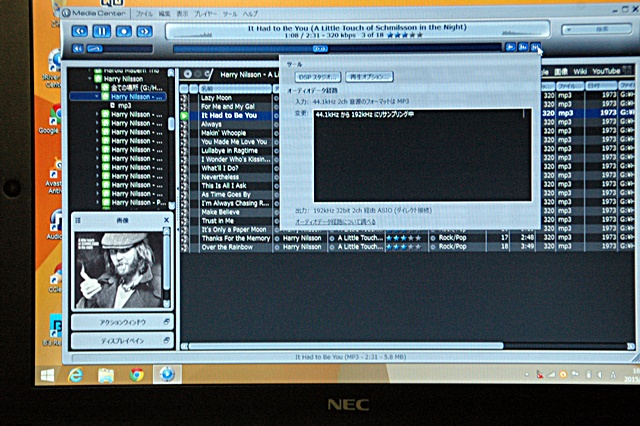This screenshot has width=640, height=426.
Task: Close the 画像 image panel
Action: (166, 220)
